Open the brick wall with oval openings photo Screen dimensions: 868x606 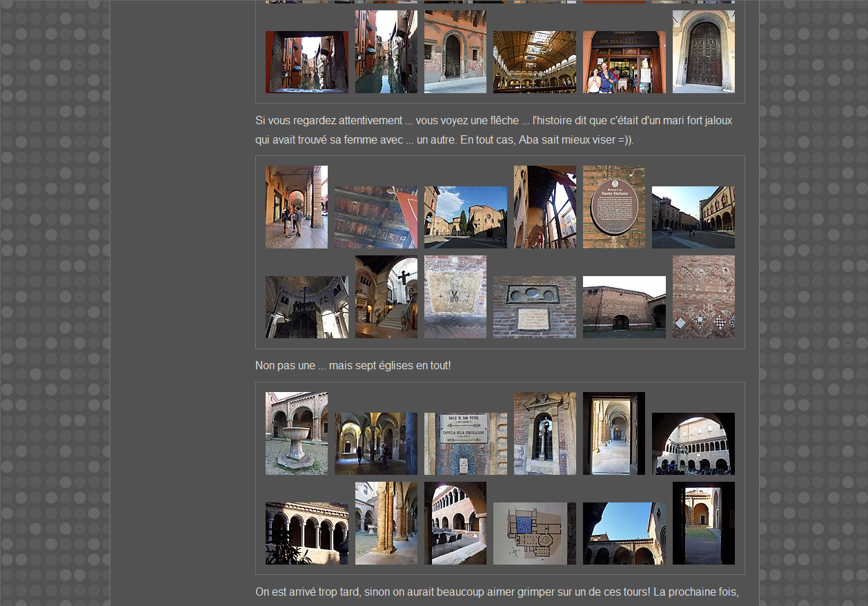click(x=534, y=307)
